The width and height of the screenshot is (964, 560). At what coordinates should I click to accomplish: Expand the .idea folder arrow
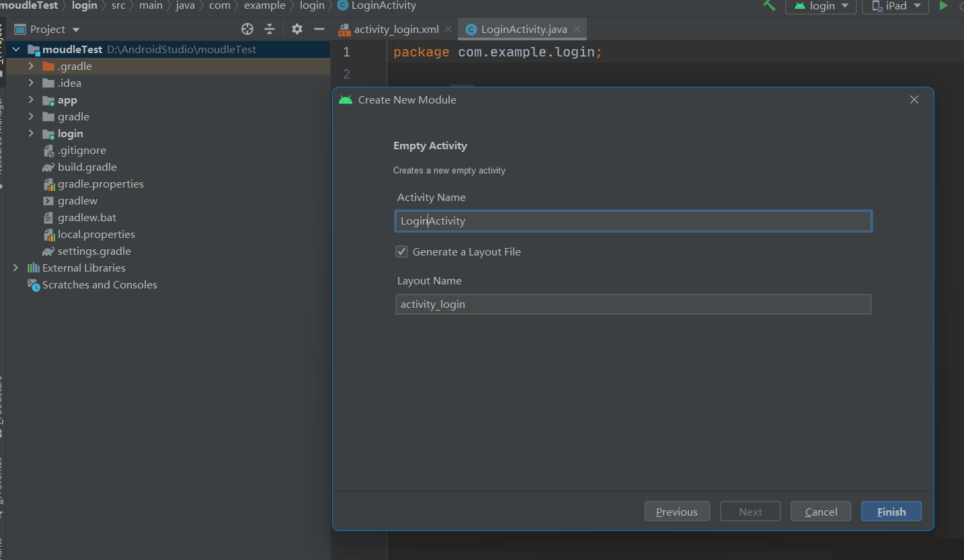point(31,83)
